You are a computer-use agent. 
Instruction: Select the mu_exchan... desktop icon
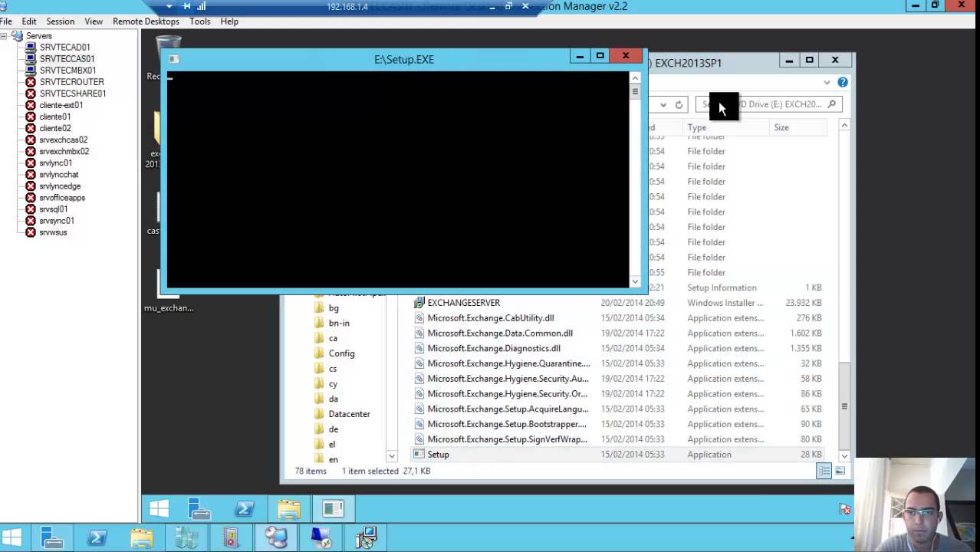tap(169, 291)
